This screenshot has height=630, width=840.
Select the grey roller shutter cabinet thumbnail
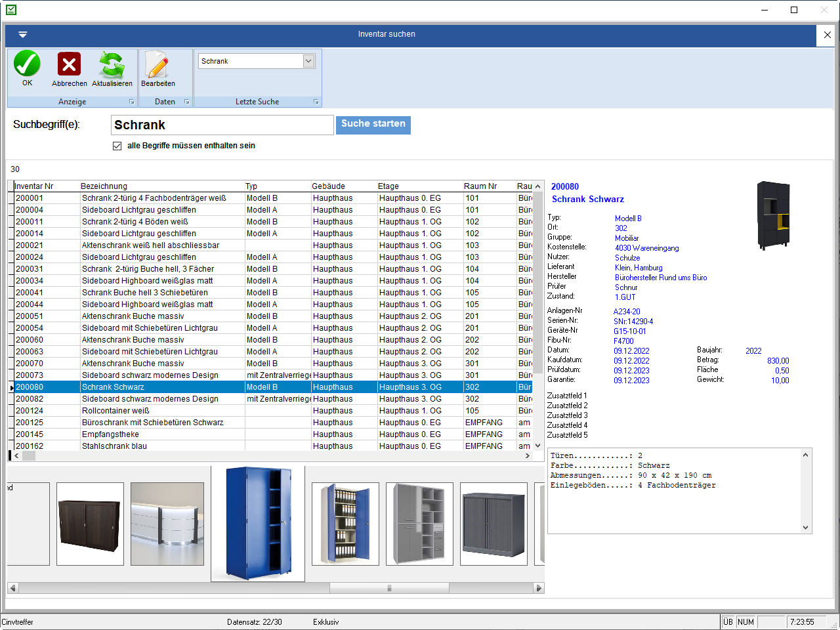493,524
